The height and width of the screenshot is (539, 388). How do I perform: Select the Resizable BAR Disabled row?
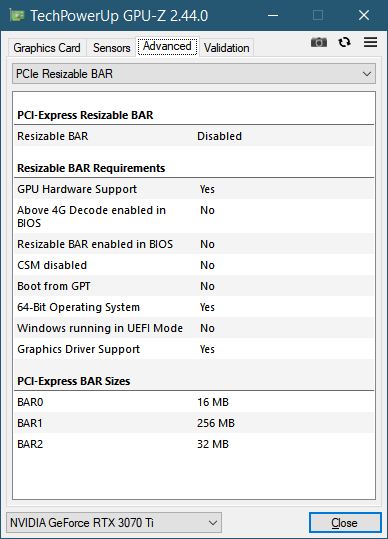(194, 136)
